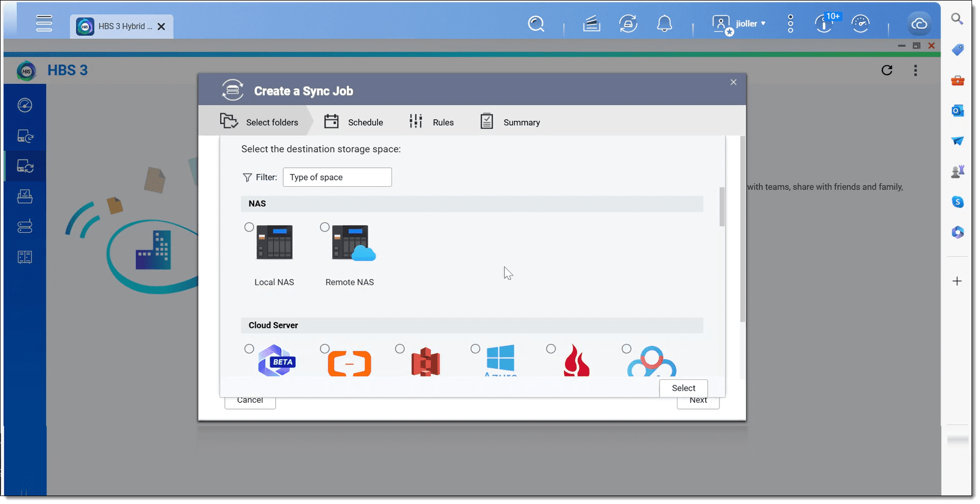Open background tasks icon in top bar

coord(591,24)
